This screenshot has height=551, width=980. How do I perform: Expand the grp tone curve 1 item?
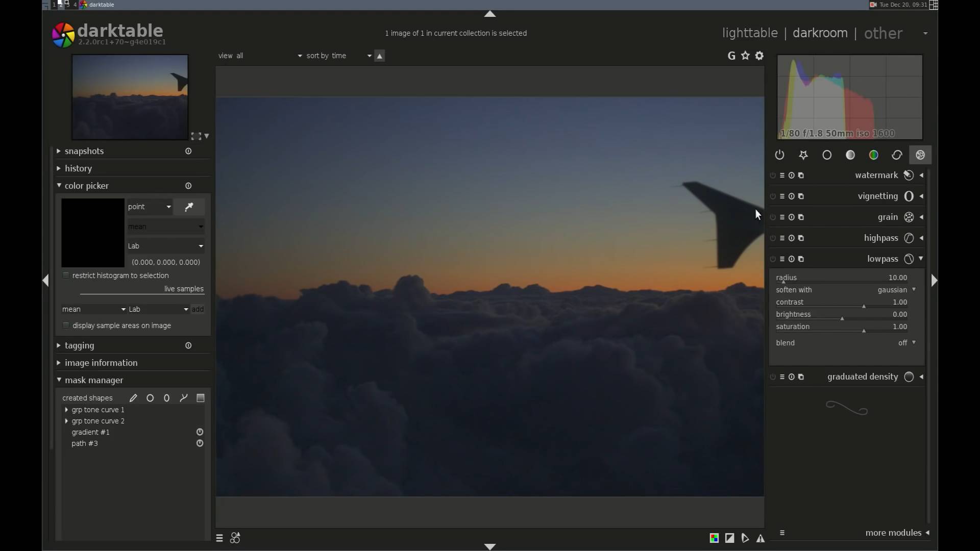tap(66, 410)
